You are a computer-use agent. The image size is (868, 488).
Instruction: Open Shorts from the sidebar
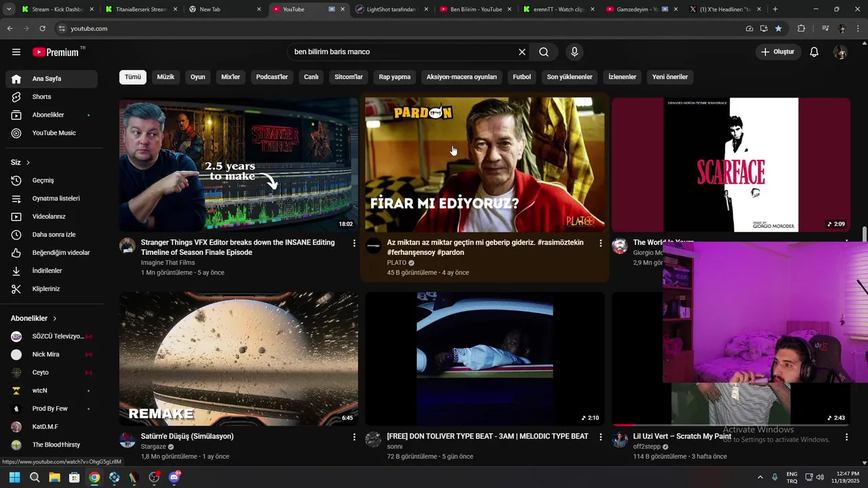point(52,97)
